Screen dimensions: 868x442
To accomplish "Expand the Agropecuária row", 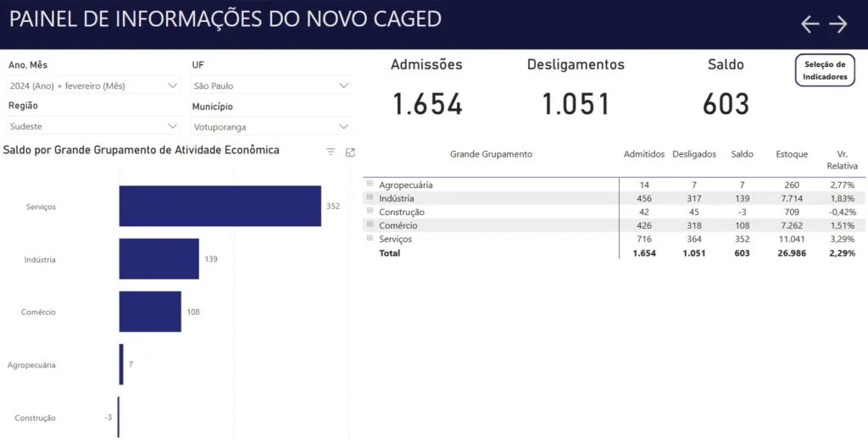I will point(370,184).
